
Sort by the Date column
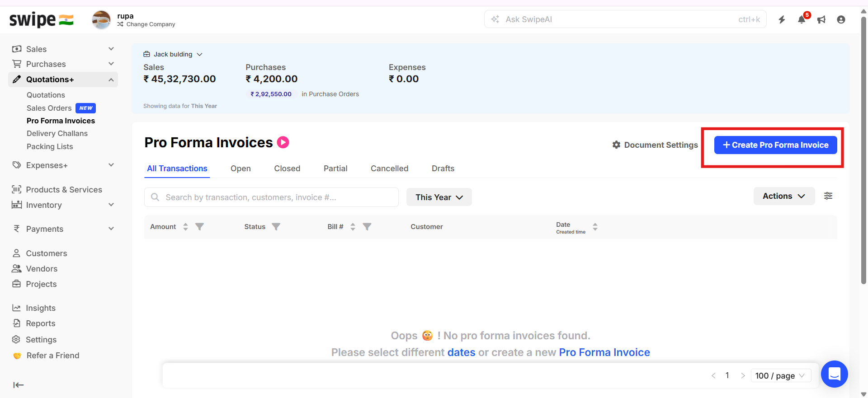[x=595, y=227]
